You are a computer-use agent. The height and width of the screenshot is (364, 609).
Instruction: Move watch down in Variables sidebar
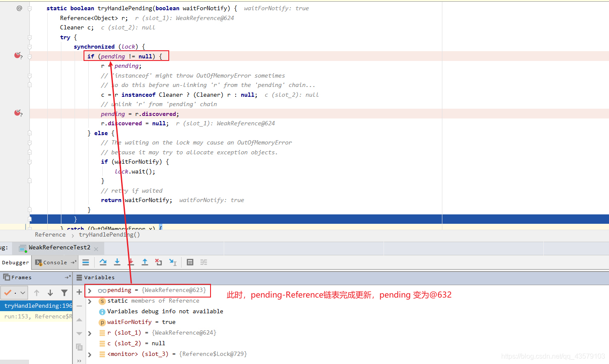[x=79, y=333]
